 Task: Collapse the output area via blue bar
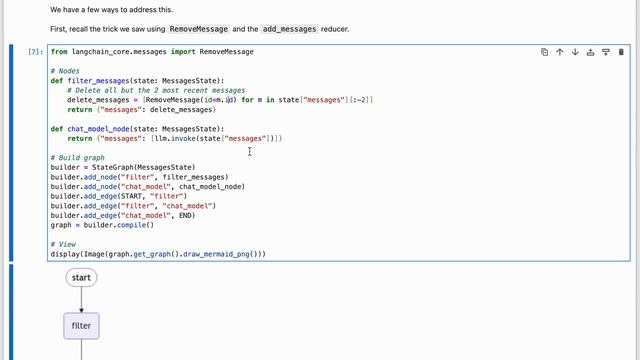point(11,312)
